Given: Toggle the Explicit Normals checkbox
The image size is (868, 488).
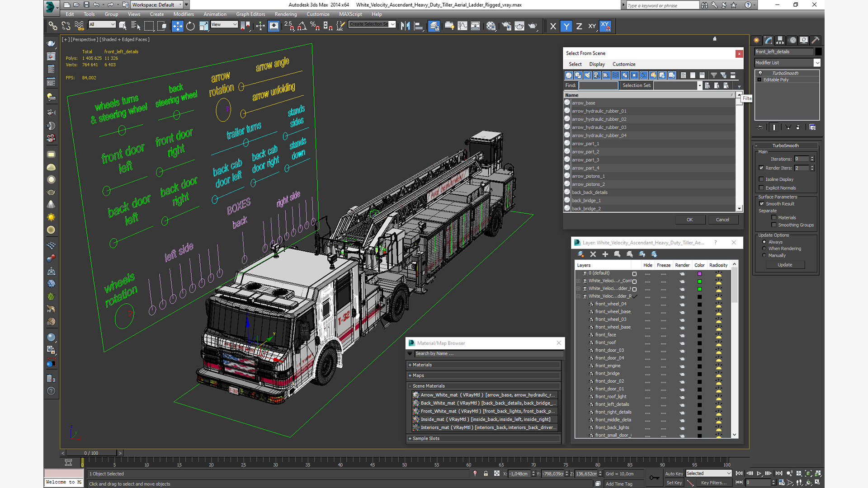Looking at the screenshot, I should (762, 188).
